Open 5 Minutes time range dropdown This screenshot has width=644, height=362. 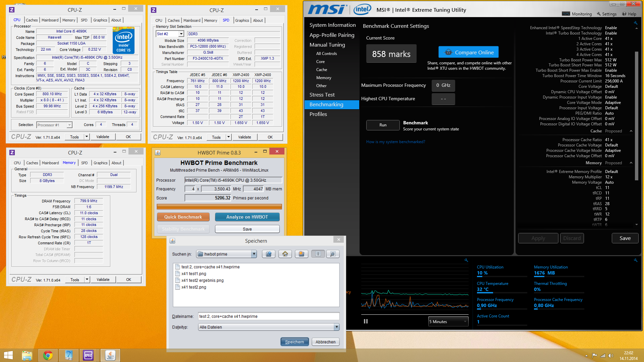point(448,321)
